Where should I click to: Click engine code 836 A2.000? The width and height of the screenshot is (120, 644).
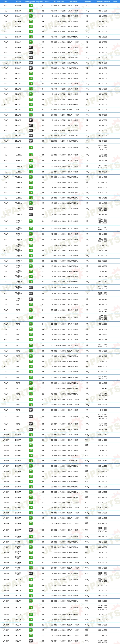pos(103,630)
